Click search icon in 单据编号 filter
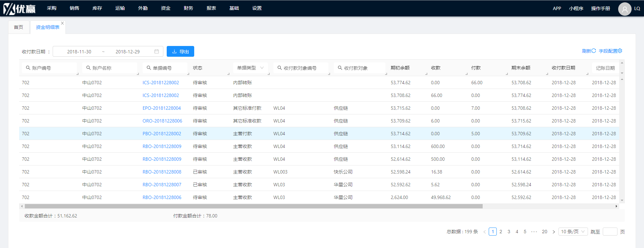The width and height of the screenshot is (644, 248). click(149, 68)
